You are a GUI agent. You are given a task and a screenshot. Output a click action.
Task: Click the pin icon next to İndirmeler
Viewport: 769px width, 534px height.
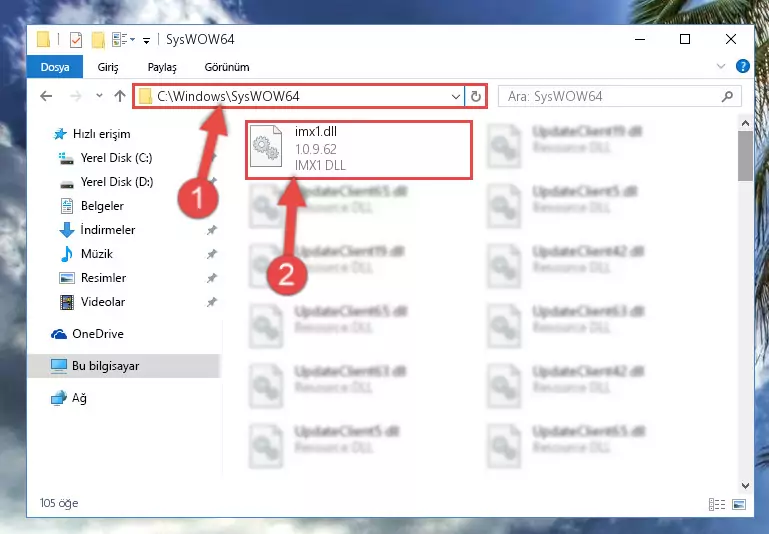pyautogui.click(x=211, y=230)
